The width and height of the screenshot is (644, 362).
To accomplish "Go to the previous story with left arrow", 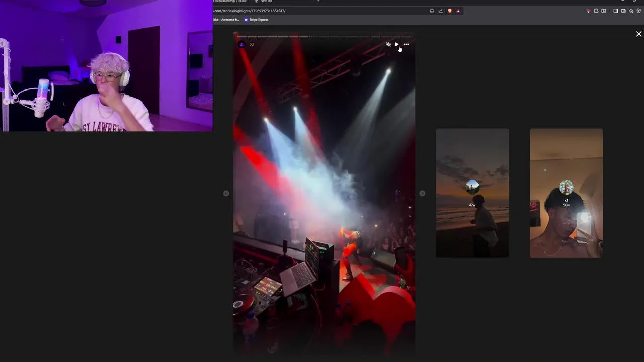I will (x=226, y=193).
